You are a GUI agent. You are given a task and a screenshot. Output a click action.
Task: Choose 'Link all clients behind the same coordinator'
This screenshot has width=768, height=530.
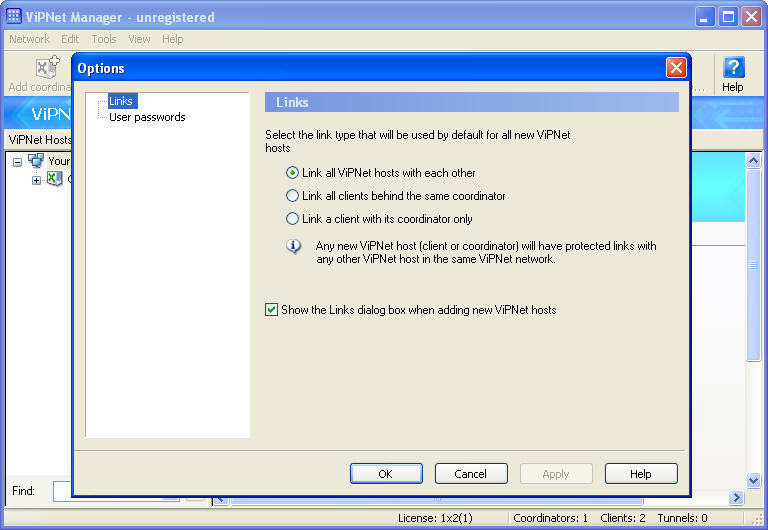pyautogui.click(x=293, y=196)
